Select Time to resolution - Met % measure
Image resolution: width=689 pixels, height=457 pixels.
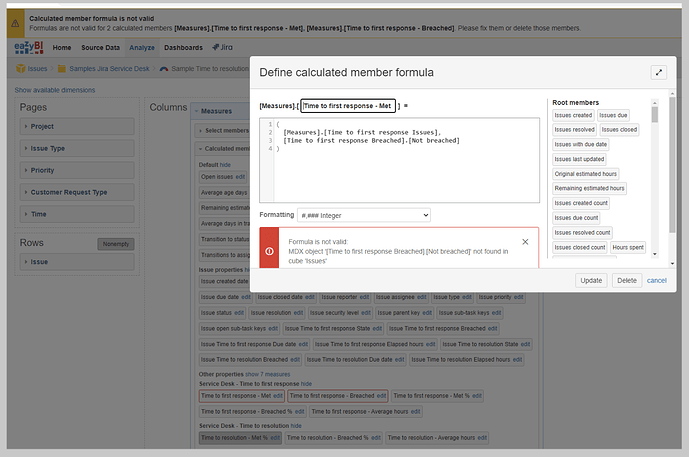tap(234, 438)
